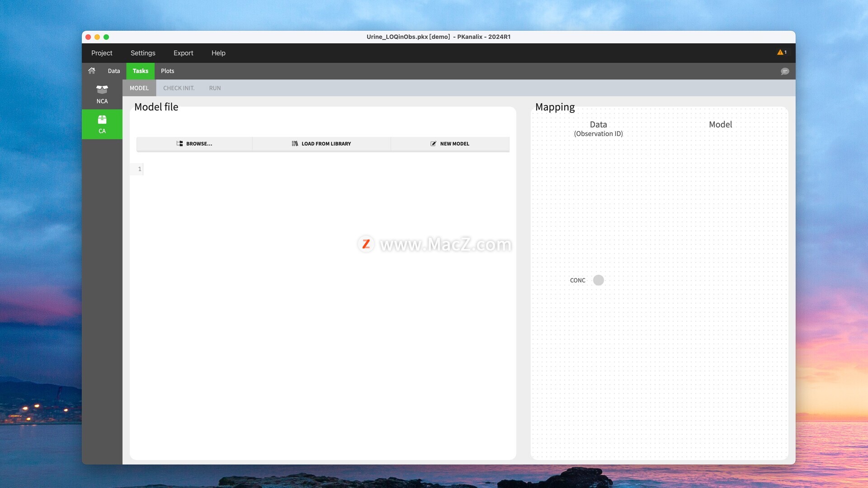Select the Tasks tab
The height and width of the screenshot is (488, 868).
[140, 71]
